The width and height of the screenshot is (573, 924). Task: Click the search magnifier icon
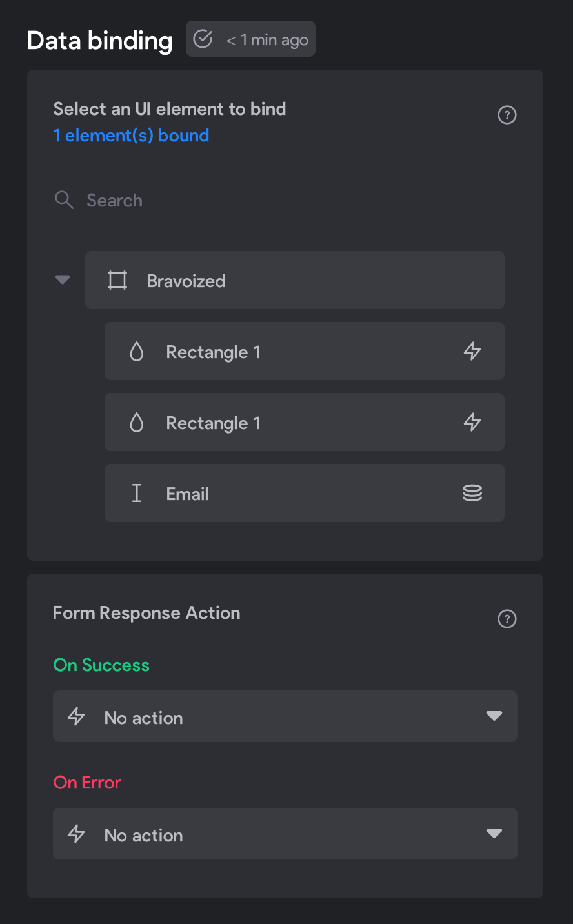[x=64, y=200]
